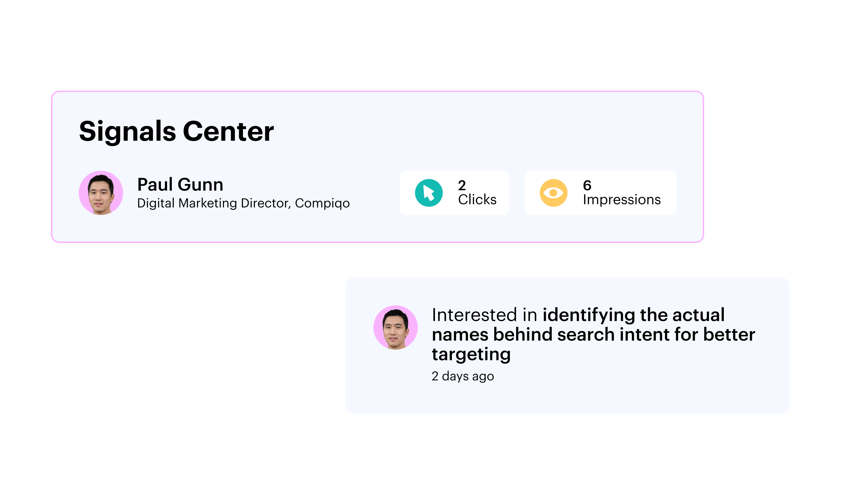Click bold text "identifying the actual"
The height and width of the screenshot is (504, 841).
[634, 315]
